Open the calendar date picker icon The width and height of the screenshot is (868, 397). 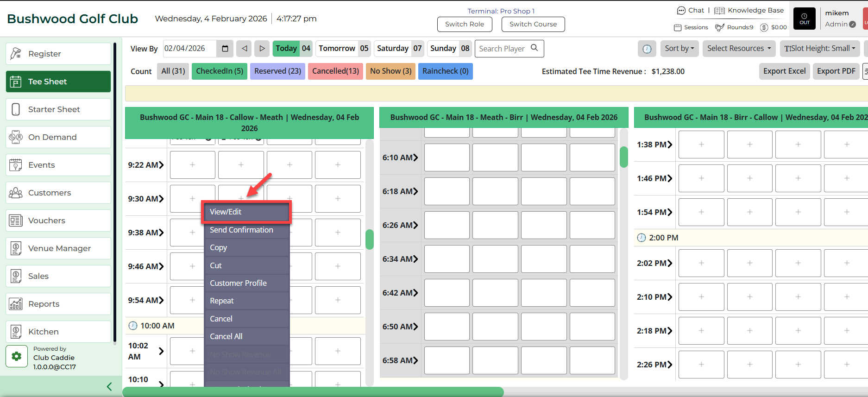pyautogui.click(x=225, y=49)
